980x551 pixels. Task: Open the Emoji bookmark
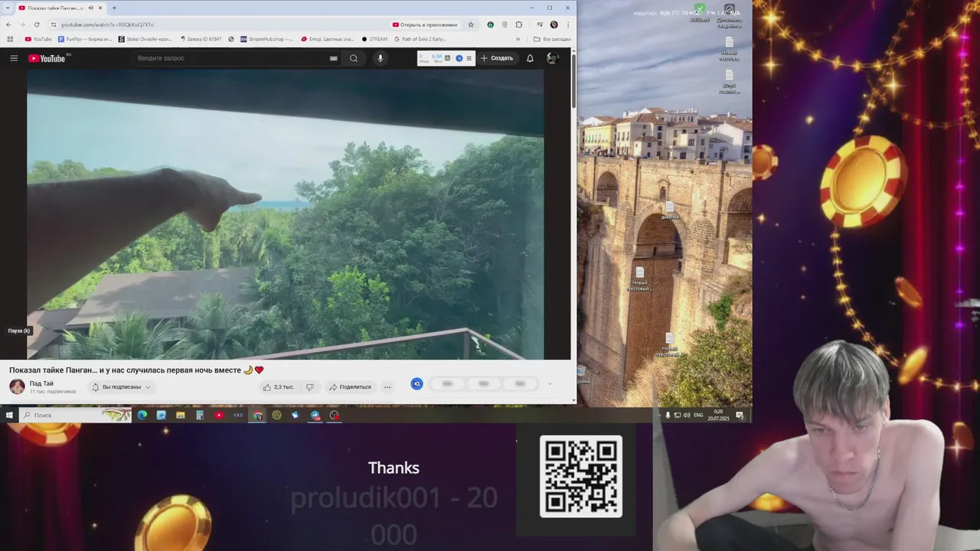coord(328,39)
